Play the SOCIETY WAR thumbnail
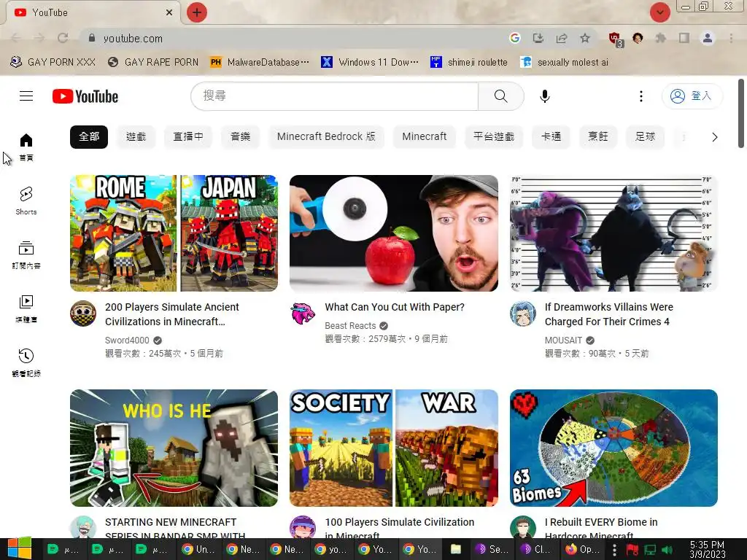Viewport: 747px width, 560px height. 393,448
